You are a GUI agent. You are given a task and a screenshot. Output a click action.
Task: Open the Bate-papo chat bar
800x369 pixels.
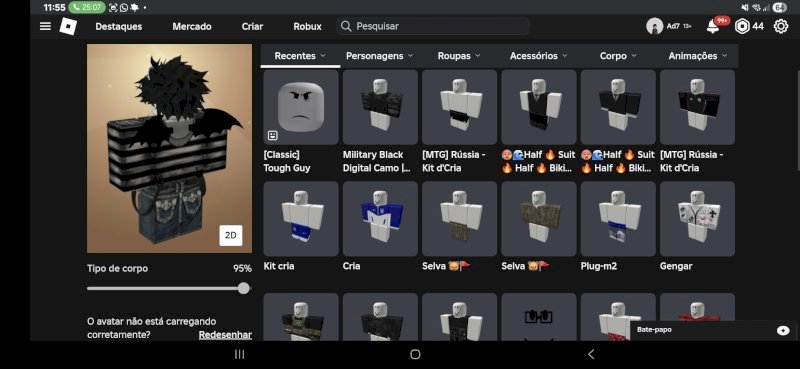click(x=713, y=330)
